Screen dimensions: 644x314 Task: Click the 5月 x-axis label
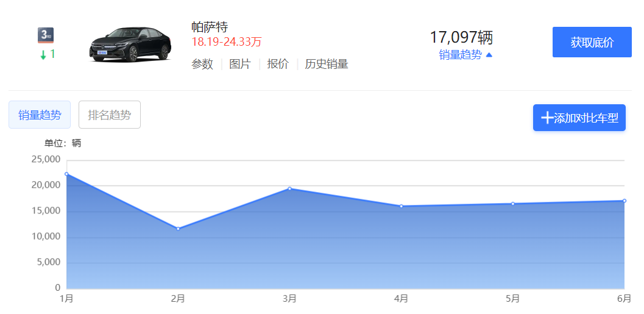click(x=512, y=299)
